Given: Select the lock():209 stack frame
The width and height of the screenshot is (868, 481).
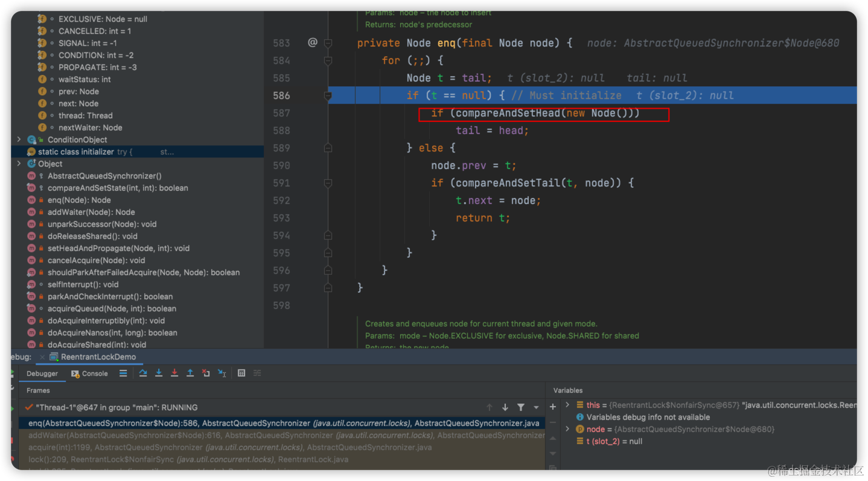Looking at the screenshot, I should 282,459.
